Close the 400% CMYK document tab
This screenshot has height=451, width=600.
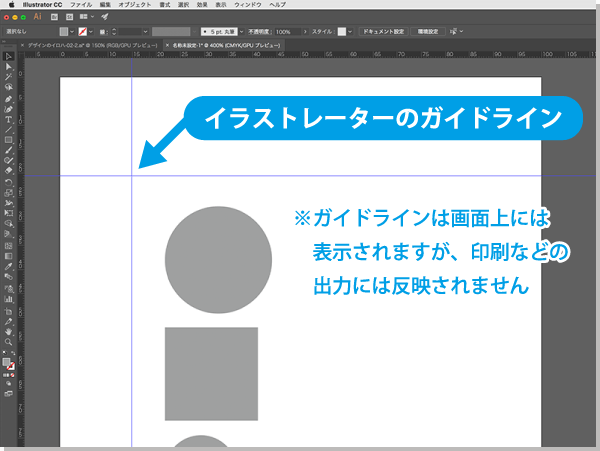point(167,46)
